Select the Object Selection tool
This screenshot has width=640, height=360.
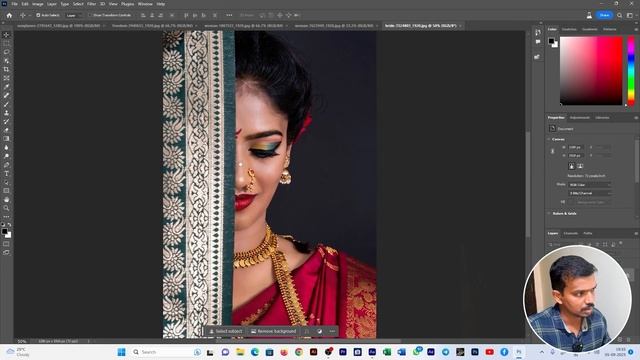tap(6, 61)
